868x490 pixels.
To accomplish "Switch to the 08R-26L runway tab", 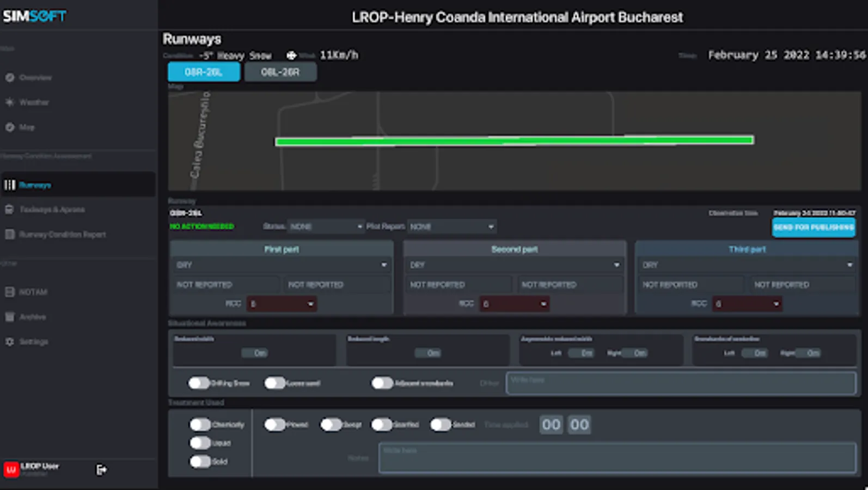I will [204, 72].
